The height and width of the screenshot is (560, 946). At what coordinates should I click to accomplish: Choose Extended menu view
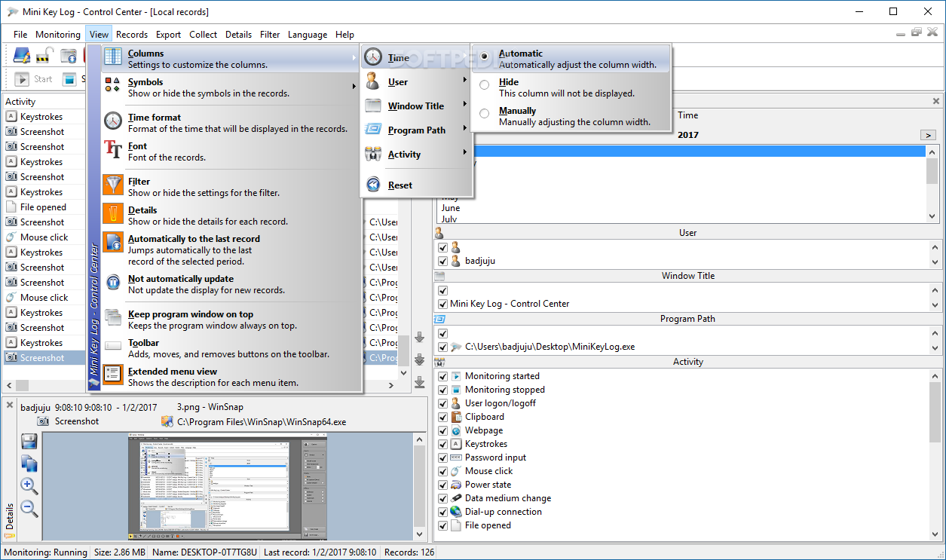(x=230, y=377)
